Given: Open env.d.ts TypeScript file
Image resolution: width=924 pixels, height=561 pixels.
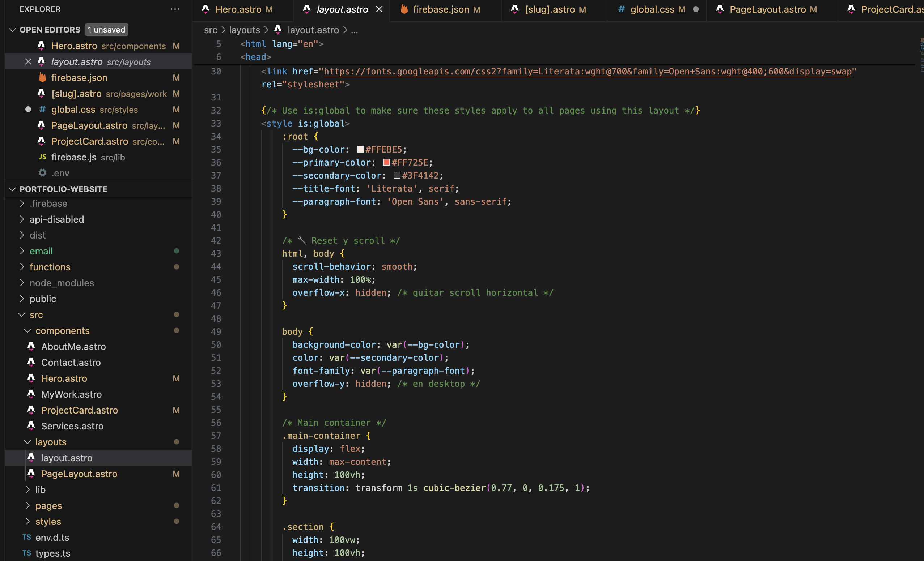Looking at the screenshot, I should pos(52,538).
